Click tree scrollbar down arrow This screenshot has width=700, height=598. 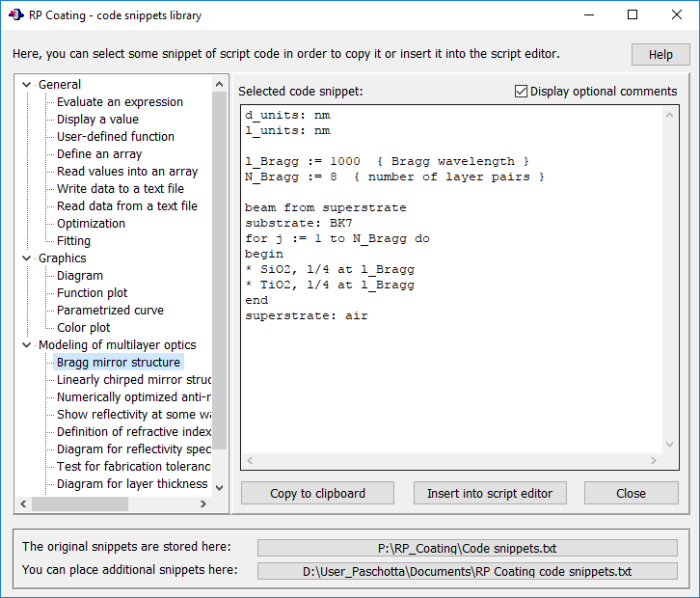219,488
